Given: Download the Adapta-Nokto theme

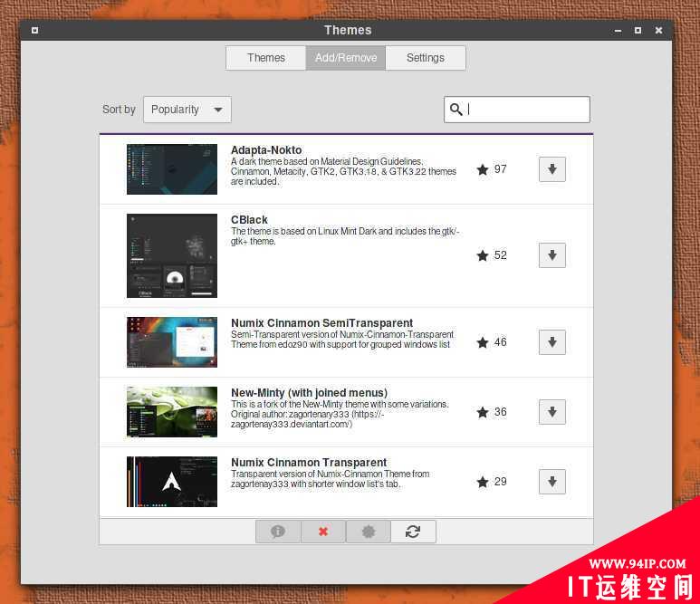Looking at the screenshot, I should point(552,169).
